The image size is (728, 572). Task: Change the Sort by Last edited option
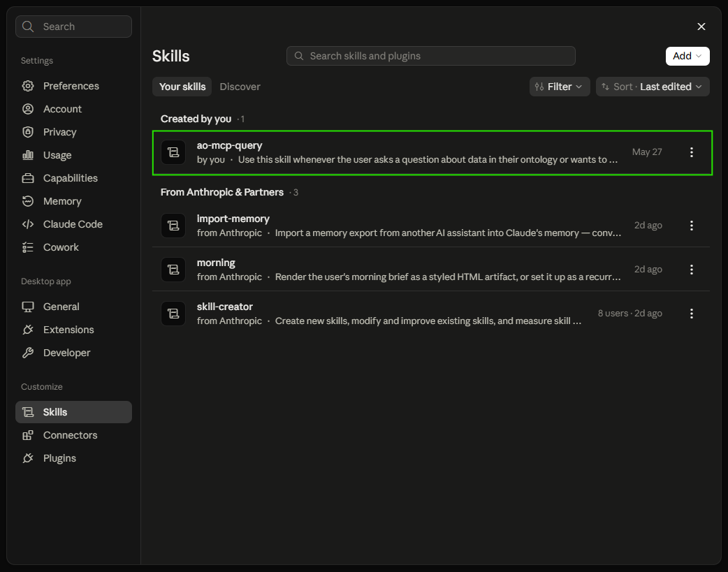(x=653, y=87)
